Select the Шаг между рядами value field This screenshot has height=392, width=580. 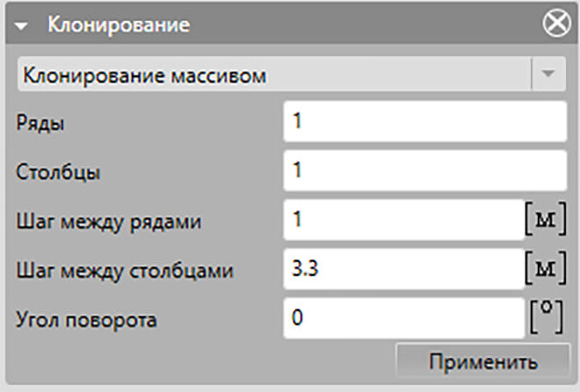404,220
